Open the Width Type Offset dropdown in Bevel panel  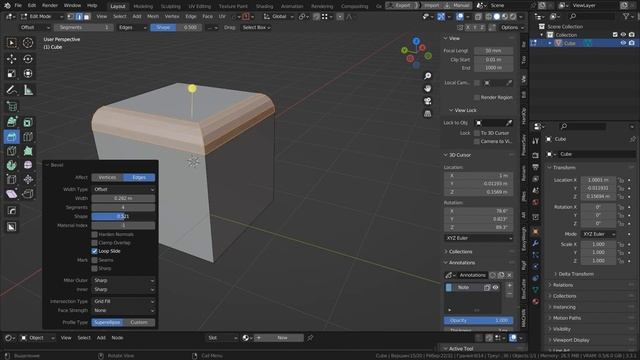123,189
